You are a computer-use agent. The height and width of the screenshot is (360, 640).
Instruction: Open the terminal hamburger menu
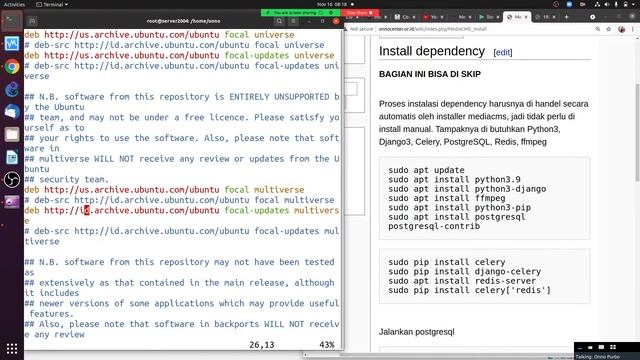293,21
